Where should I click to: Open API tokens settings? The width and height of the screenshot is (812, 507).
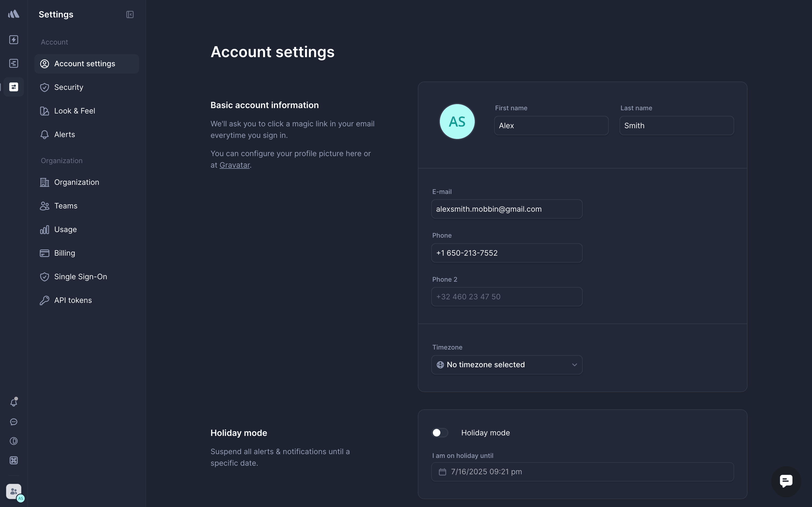click(x=73, y=300)
